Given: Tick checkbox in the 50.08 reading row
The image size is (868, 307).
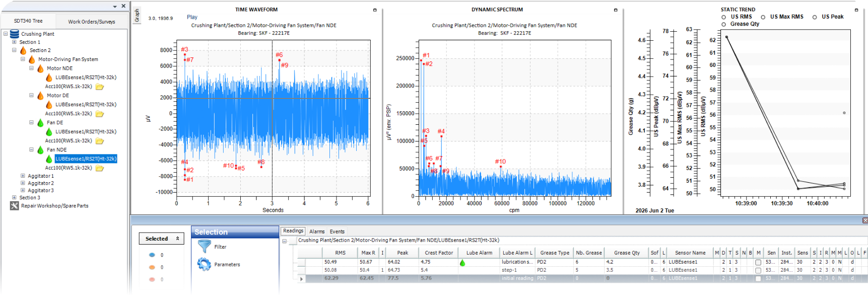Looking at the screenshot, I should click(758, 270).
